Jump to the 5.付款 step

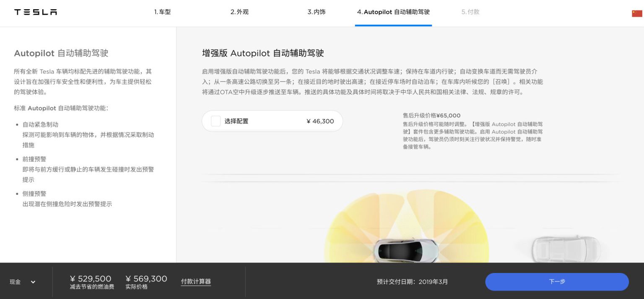(470, 12)
